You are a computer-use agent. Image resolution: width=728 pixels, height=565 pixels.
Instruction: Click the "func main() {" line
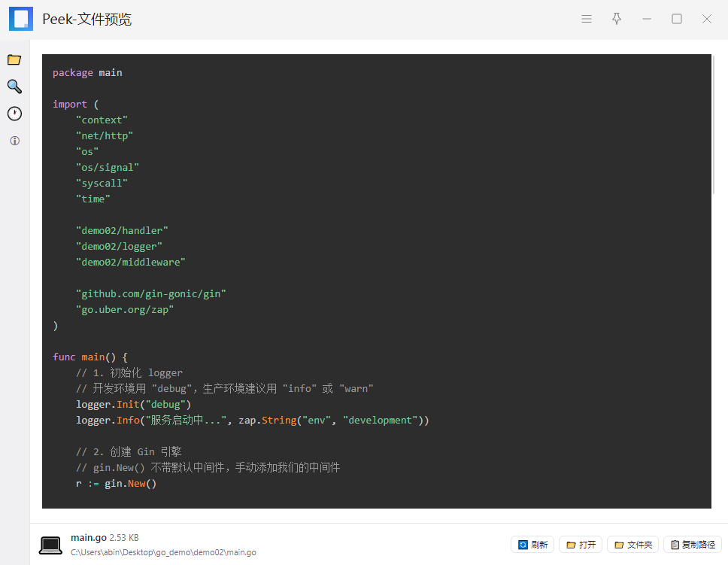(90, 357)
